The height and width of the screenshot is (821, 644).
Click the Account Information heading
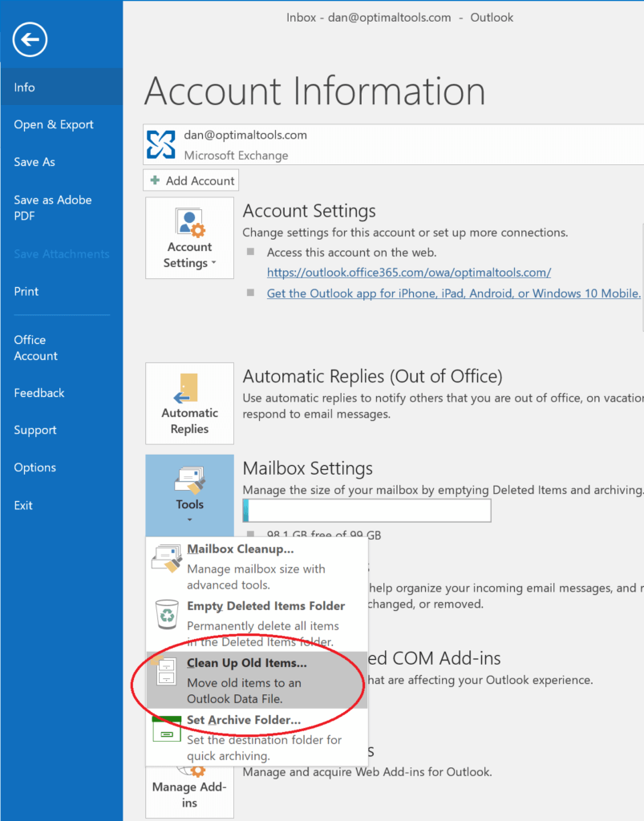click(x=315, y=91)
